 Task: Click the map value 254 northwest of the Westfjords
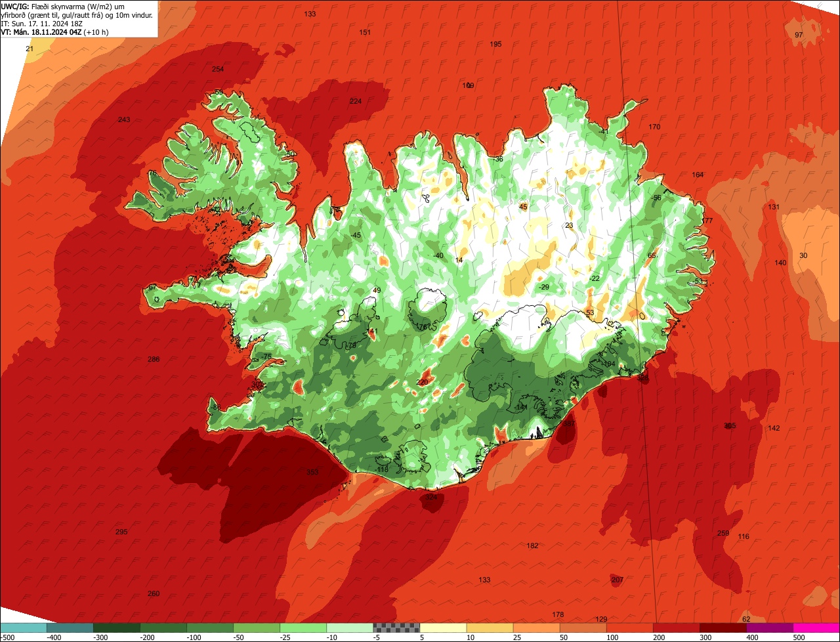(218, 69)
